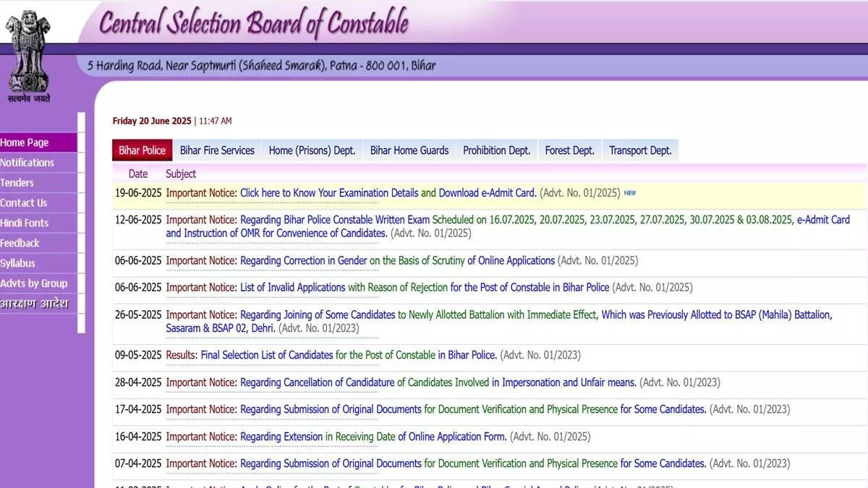Open Hindi Fonts from the sidebar
This screenshot has height=488, width=868.
tap(38, 223)
